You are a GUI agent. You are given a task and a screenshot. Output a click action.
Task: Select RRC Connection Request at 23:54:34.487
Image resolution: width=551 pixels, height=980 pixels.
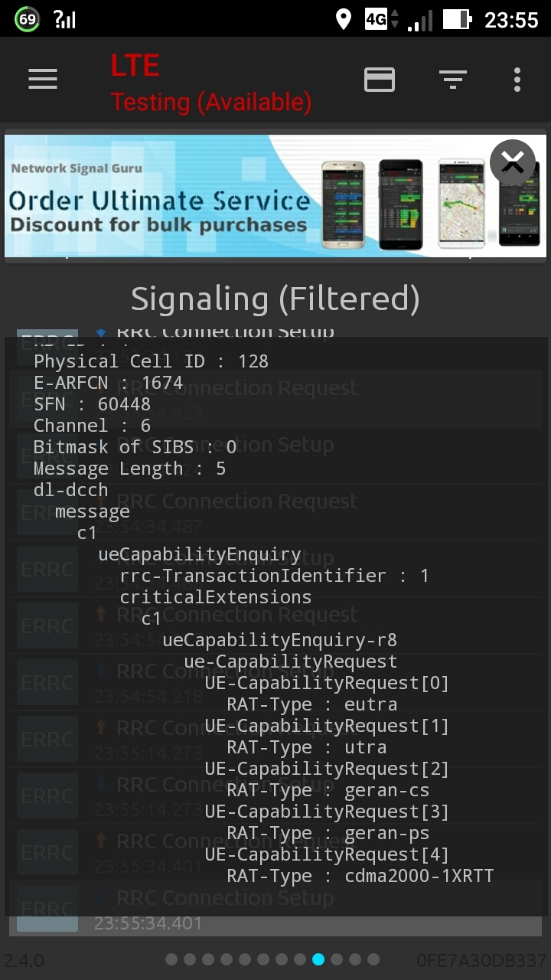tap(275, 512)
